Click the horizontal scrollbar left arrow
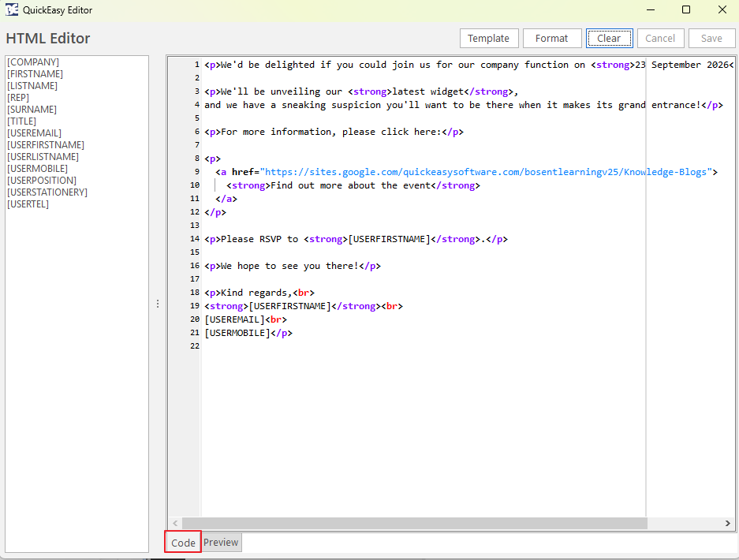Image resolution: width=739 pixels, height=560 pixels. coord(175,523)
